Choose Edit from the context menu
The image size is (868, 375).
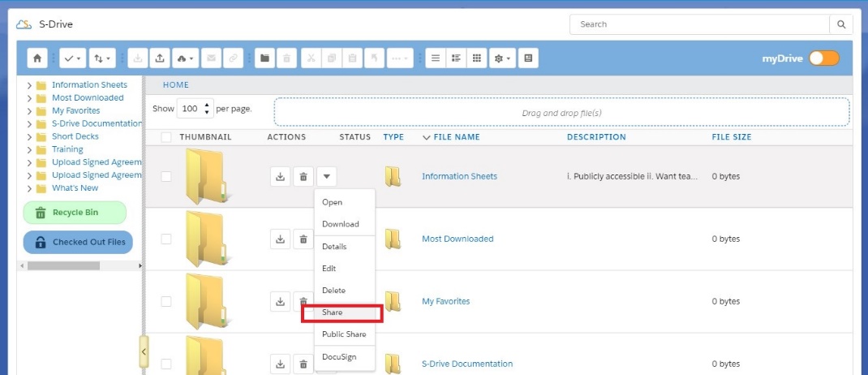(x=345, y=268)
